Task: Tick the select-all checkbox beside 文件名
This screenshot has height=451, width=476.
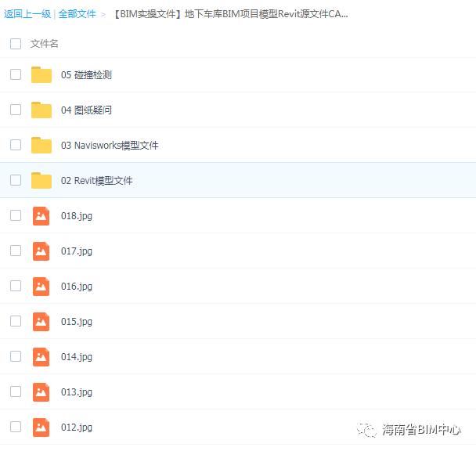Action: (16, 44)
